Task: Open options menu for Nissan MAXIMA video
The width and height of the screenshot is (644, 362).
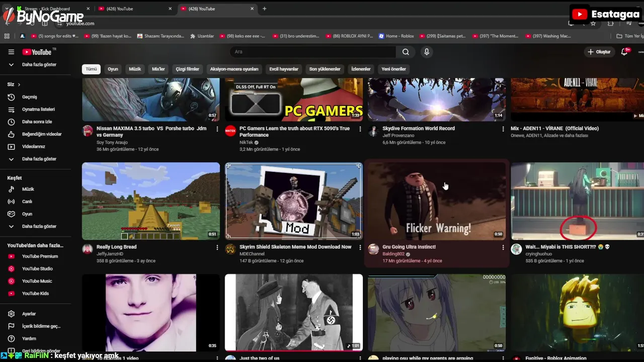Action: click(217, 129)
